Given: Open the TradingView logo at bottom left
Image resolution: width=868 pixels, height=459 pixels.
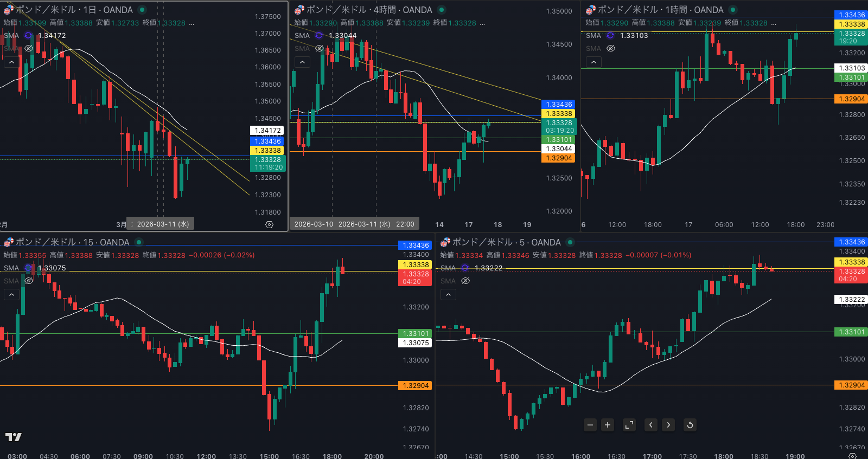Looking at the screenshot, I should 14,437.
